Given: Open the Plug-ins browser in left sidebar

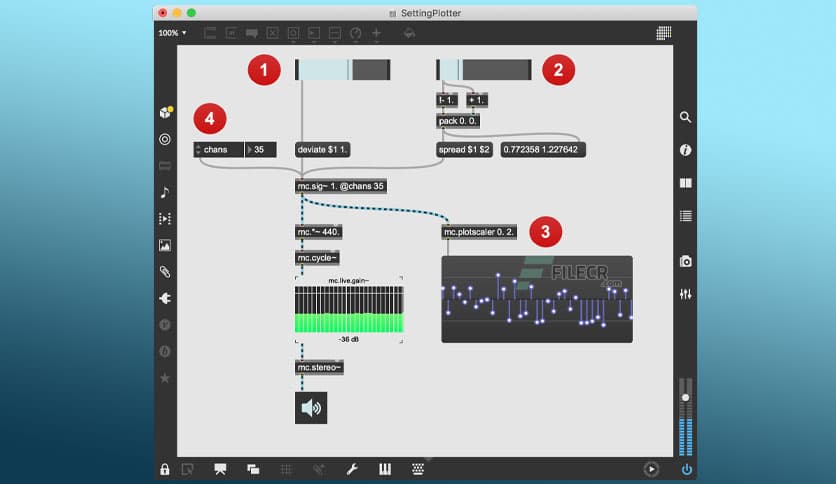Looking at the screenshot, I should (x=165, y=298).
